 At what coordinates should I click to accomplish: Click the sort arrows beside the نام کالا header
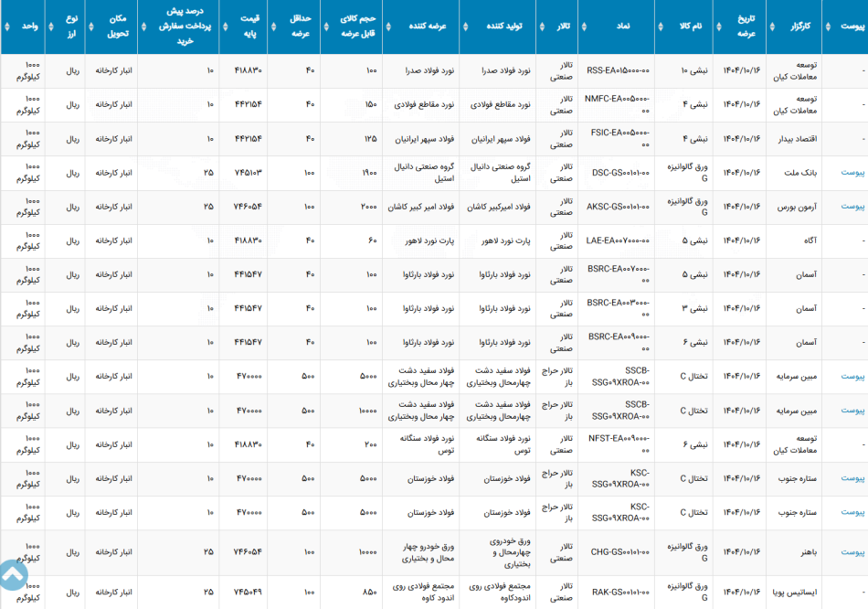pos(661,27)
